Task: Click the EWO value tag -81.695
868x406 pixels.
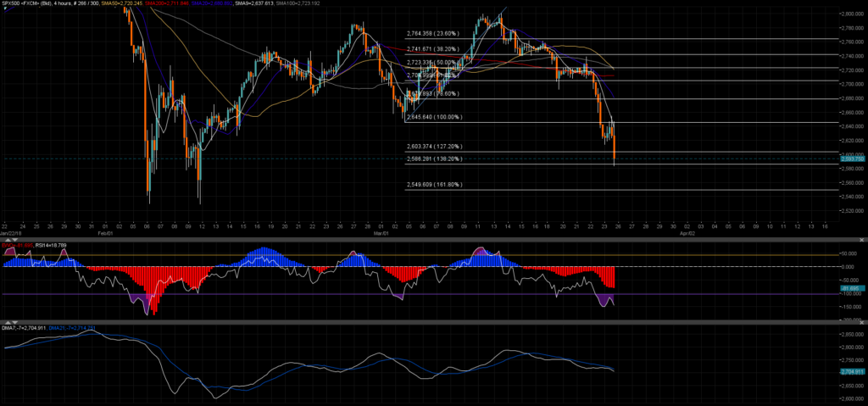Action: click(852, 288)
